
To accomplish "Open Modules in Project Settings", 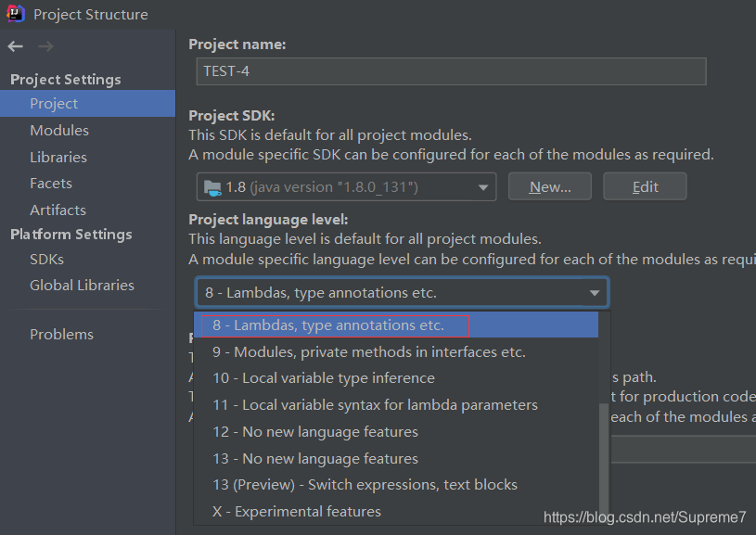I will (59, 131).
